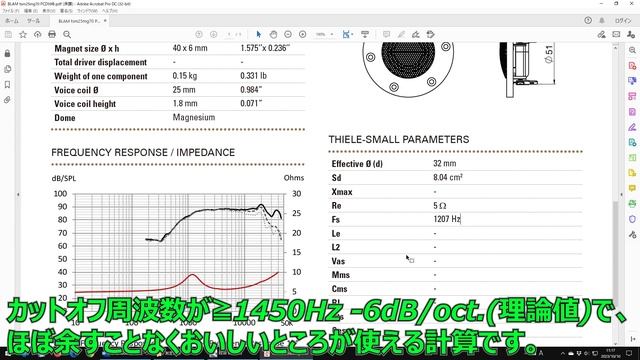Image resolution: width=640 pixels, height=360 pixels.
Task: Open the yellow document tool in right pane
Action: click(x=632, y=173)
